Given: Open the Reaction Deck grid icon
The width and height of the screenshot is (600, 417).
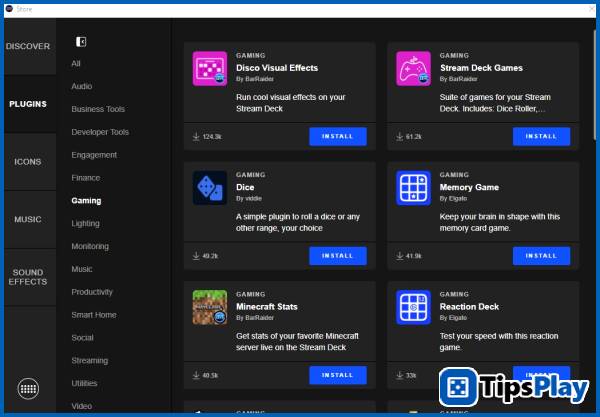Looking at the screenshot, I should pos(413,308).
